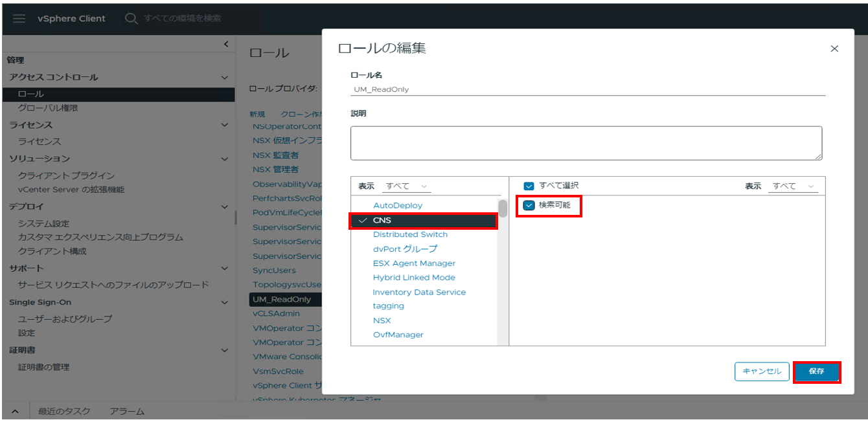868x422 pixels.
Task: Toggle the すべて選択 checkbox
Action: pyautogui.click(x=529, y=186)
